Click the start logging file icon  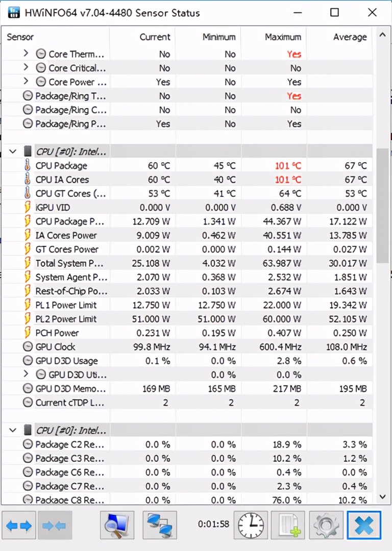288,525
